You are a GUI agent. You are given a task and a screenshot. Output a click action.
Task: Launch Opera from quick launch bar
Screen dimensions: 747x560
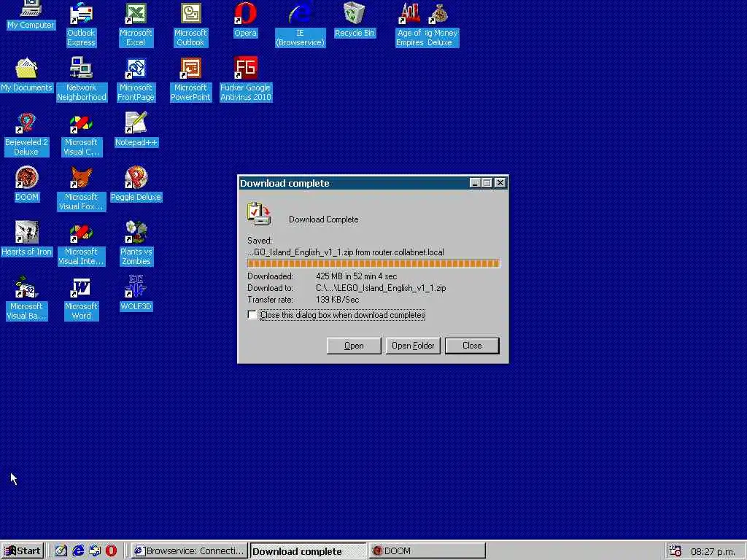(112, 551)
